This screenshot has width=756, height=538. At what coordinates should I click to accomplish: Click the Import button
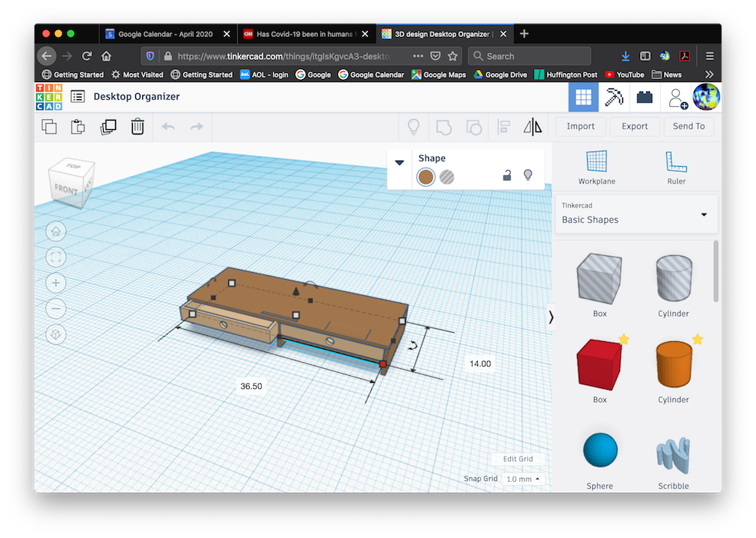pos(581,126)
